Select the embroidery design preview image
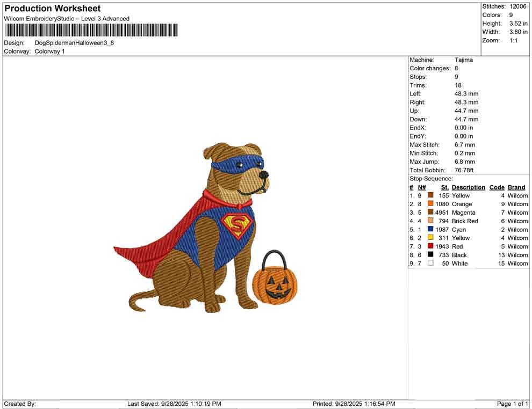Screen dimensions: 532x409 click(x=215, y=231)
